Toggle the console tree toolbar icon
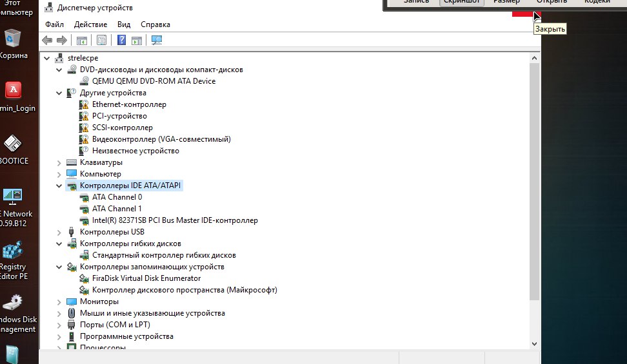 [81, 40]
